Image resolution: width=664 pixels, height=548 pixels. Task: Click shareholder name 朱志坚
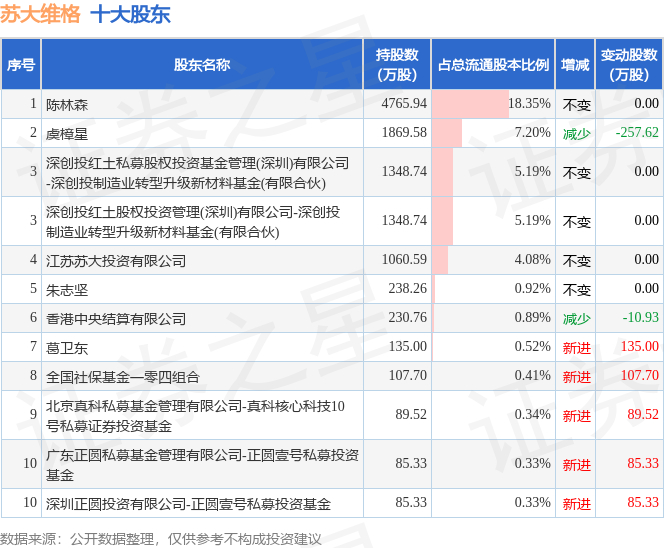[x=67, y=290]
